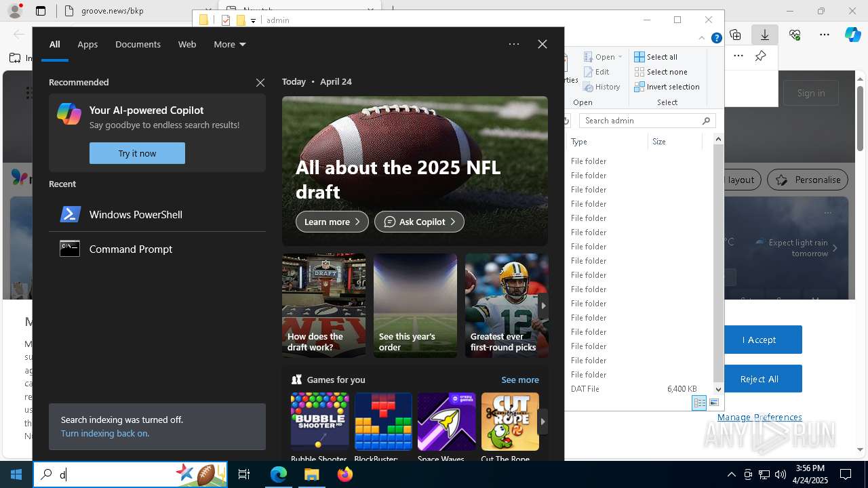Click Reject All on the cookie banner
The image size is (868, 488).
tap(759, 379)
